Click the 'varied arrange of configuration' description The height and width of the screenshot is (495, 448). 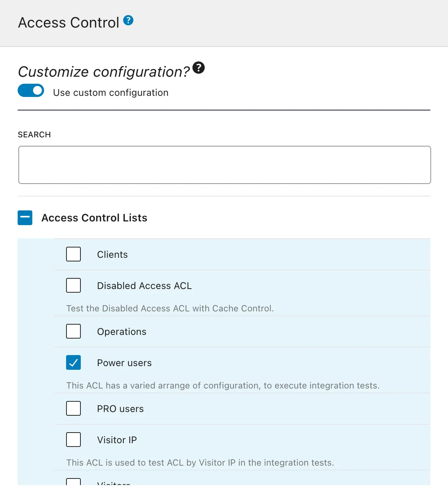223,386
